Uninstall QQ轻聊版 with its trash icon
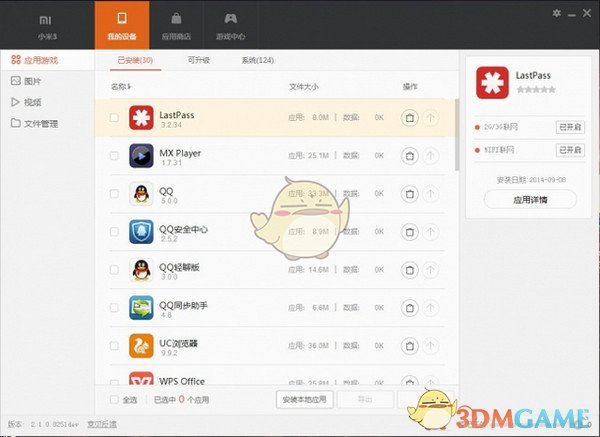Screen dimensions: 600x437 pos(409,270)
